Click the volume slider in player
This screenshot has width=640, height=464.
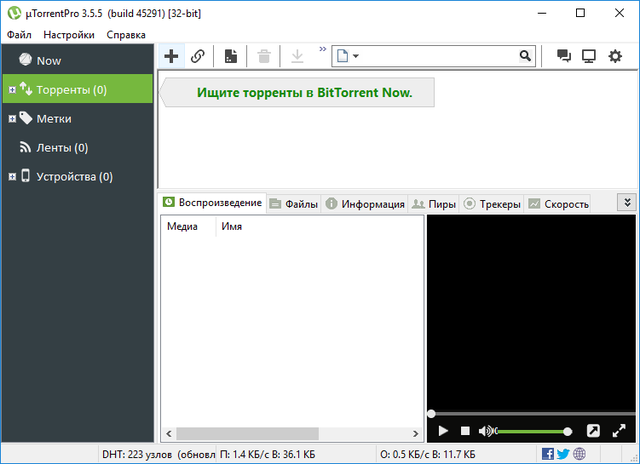[x=532, y=431]
